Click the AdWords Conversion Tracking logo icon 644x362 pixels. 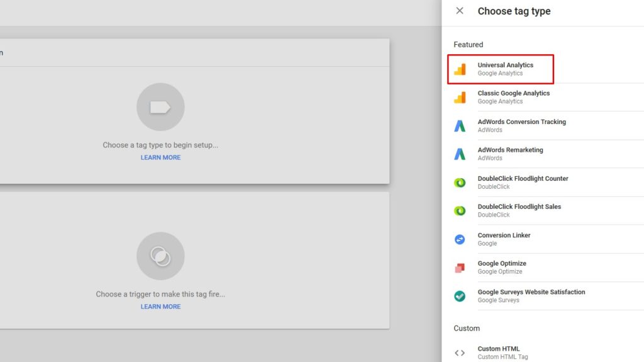460,126
